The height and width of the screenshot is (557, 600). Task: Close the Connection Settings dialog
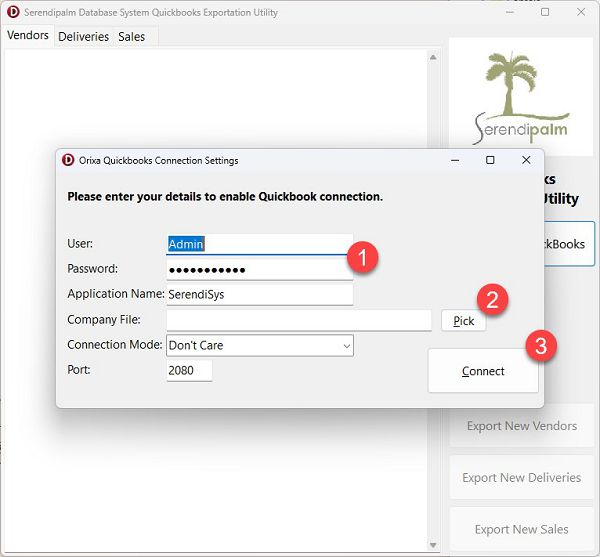pos(526,160)
